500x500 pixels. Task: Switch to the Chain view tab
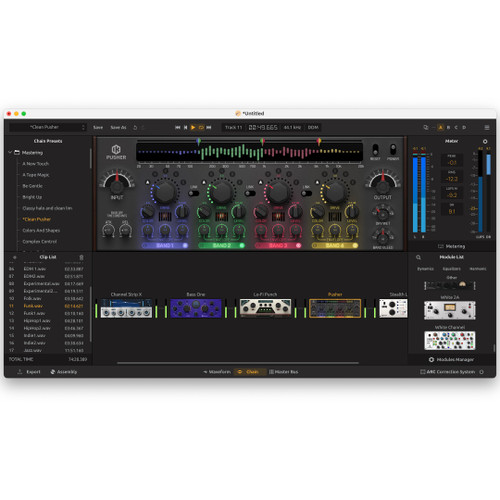click(249, 372)
